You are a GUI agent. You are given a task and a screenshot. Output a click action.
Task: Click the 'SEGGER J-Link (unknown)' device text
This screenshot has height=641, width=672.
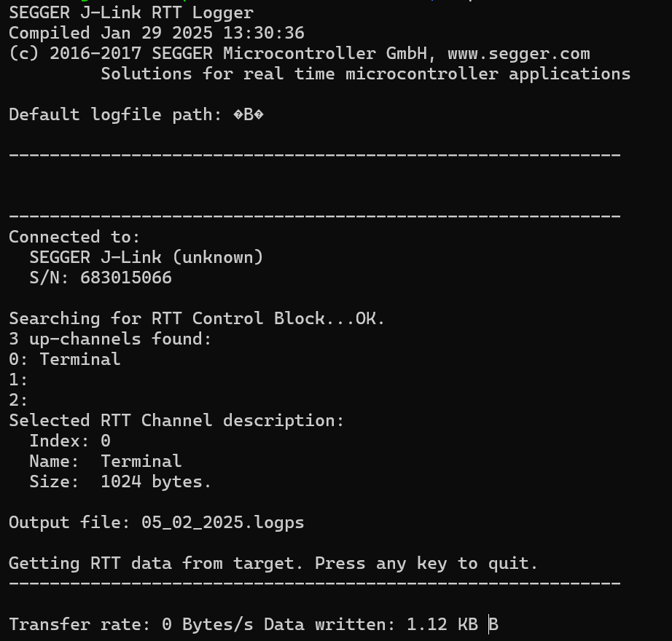[x=146, y=258]
